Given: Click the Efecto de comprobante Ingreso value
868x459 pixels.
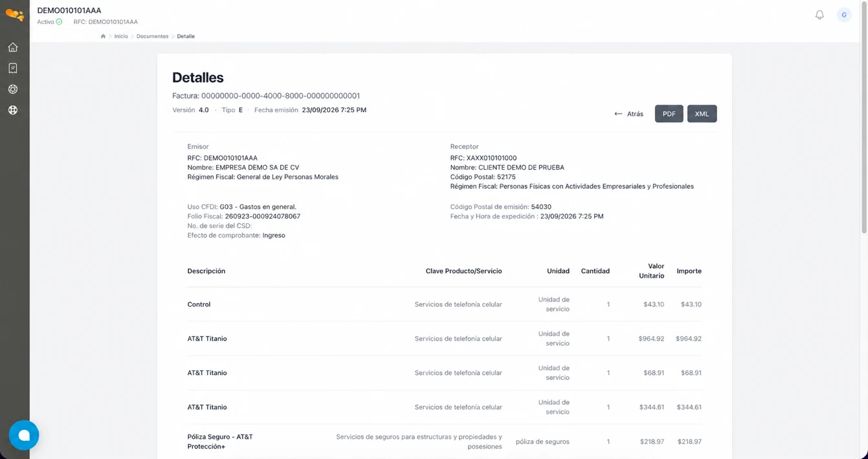Looking at the screenshot, I should tap(274, 236).
